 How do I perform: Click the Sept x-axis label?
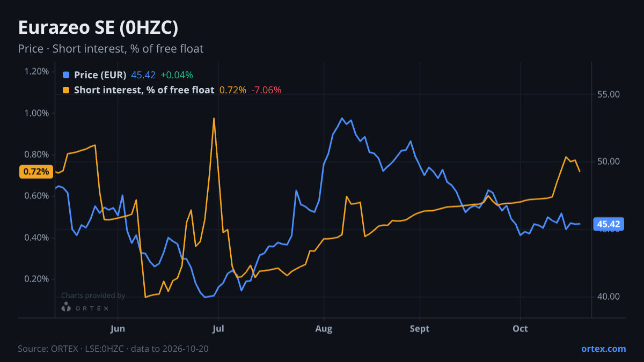click(x=420, y=329)
